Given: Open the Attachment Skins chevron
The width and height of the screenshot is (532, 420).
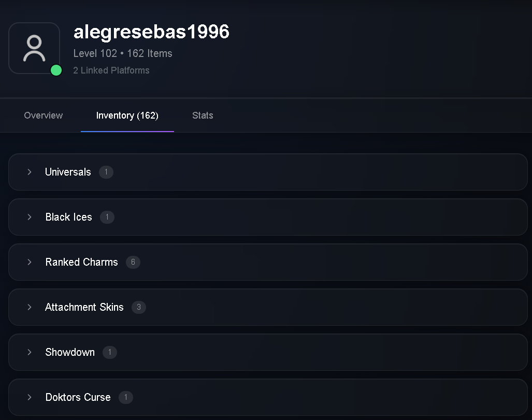Looking at the screenshot, I should tap(30, 307).
